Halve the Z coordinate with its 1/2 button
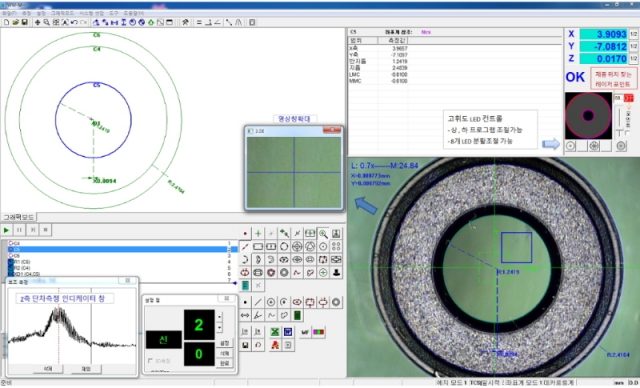The height and width of the screenshot is (388, 640). coord(633,59)
